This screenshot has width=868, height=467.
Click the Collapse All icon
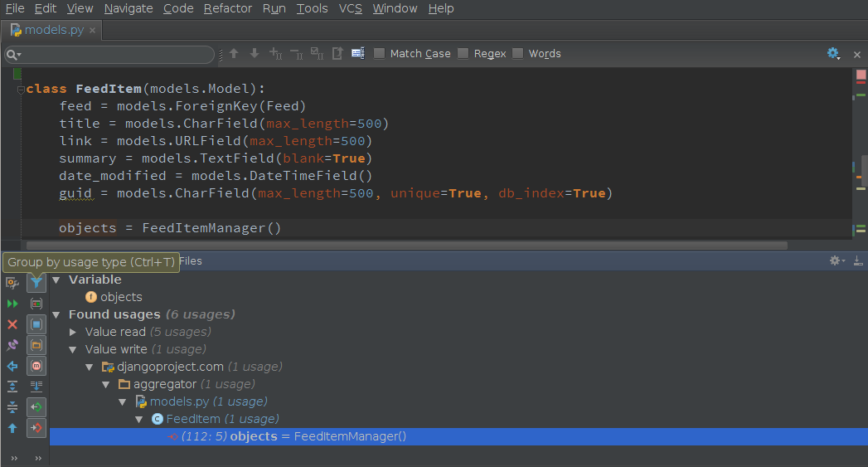pos(12,407)
